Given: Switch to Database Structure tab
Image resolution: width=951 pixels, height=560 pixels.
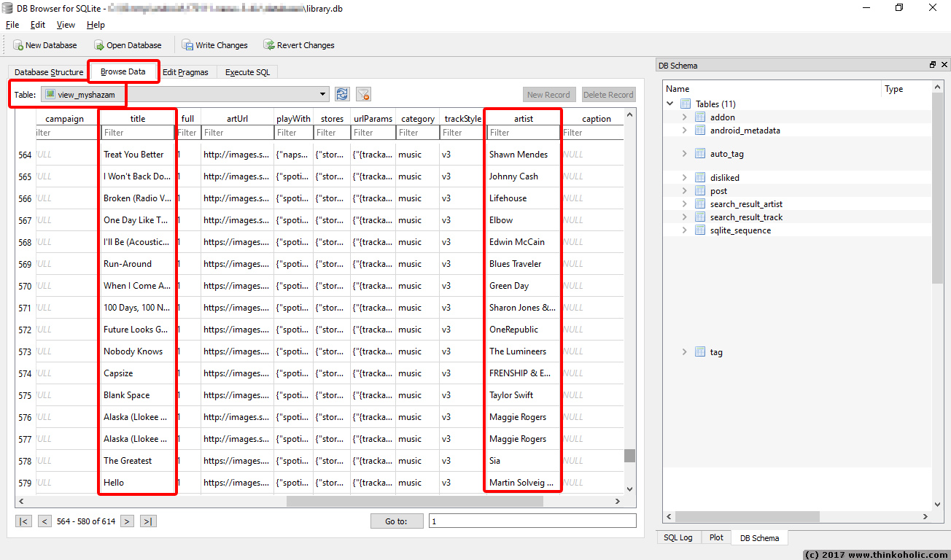Looking at the screenshot, I should (x=49, y=72).
